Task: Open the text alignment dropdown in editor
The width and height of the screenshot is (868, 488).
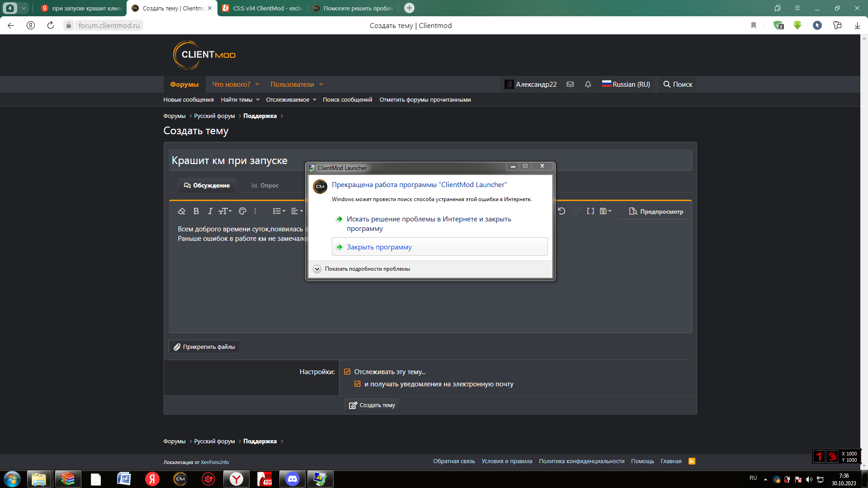Action: [x=297, y=211]
